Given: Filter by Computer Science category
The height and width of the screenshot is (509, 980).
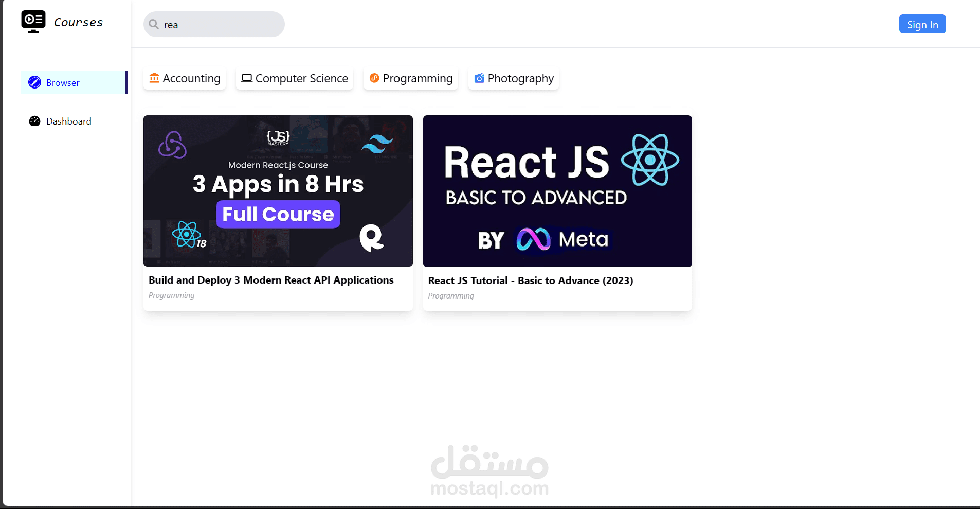Looking at the screenshot, I should tap(295, 78).
